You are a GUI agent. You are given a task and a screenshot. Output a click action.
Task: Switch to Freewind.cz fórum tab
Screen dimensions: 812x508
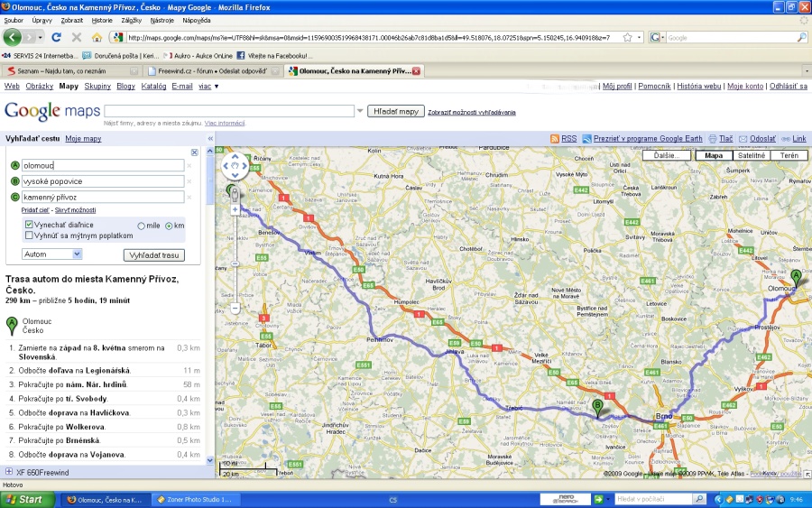[212, 71]
